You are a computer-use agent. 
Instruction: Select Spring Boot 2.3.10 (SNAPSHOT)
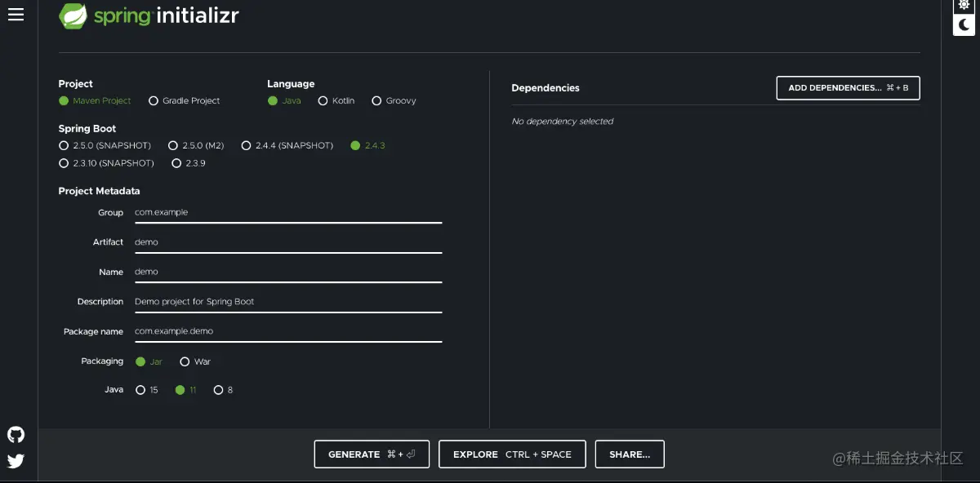coord(106,163)
